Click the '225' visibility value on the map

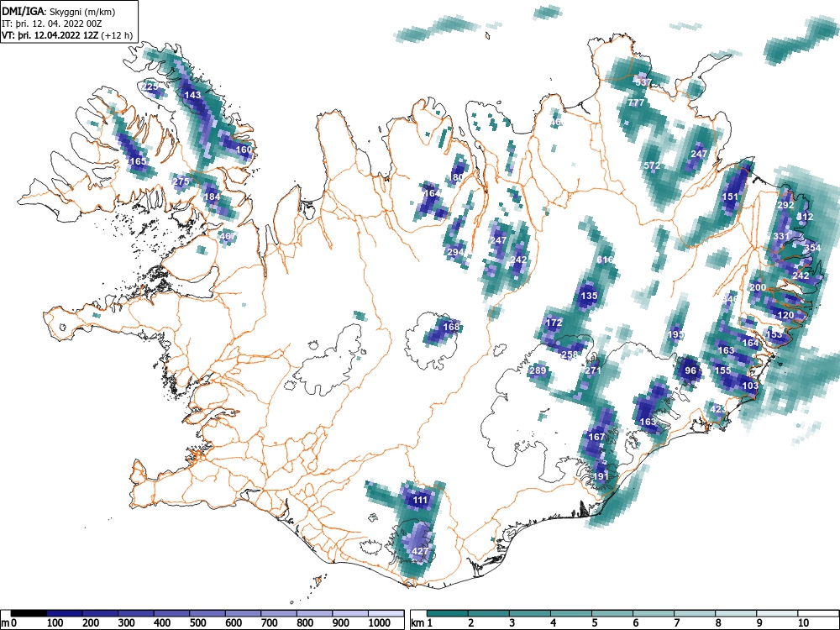(150, 87)
